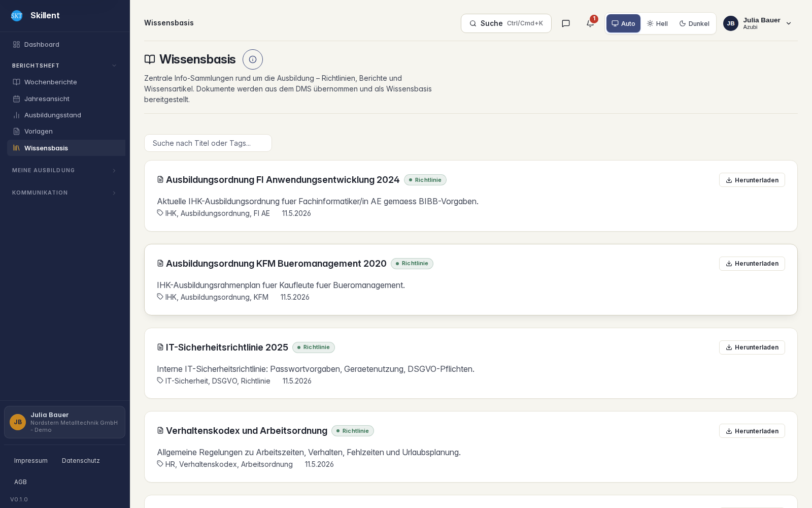Click tag icon next to IHK, Ausbildungsordnung, FI AE
The height and width of the screenshot is (508, 812).
(160, 213)
